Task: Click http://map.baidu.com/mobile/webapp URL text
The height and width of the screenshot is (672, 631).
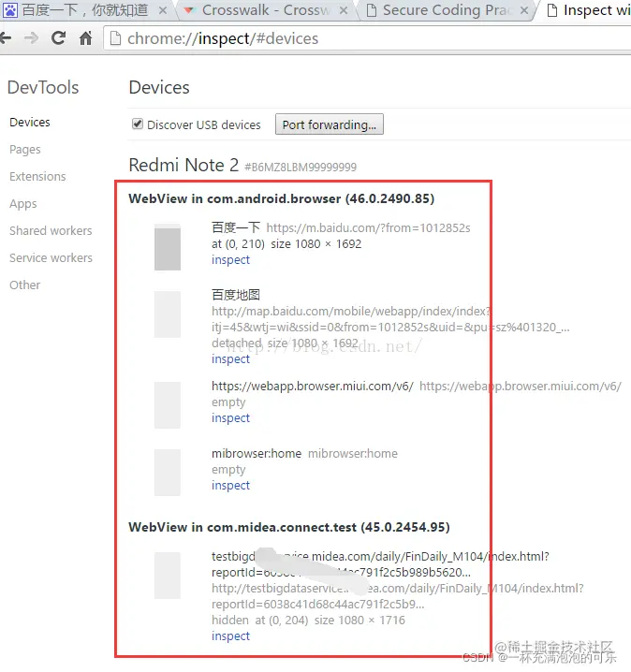Action: [390, 319]
